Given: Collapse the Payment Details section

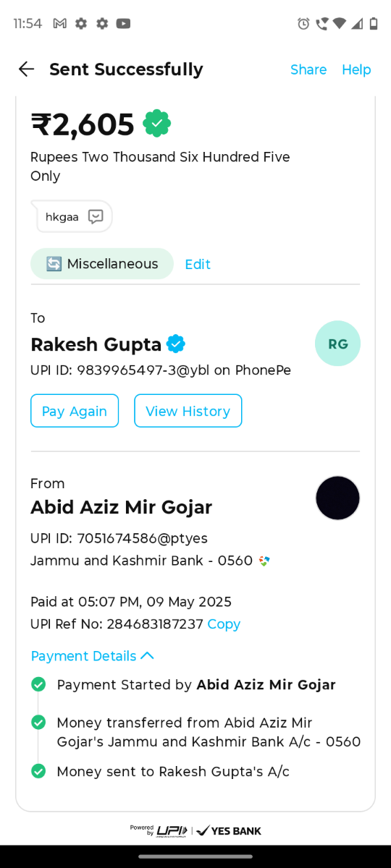Looking at the screenshot, I should [92, 656].
